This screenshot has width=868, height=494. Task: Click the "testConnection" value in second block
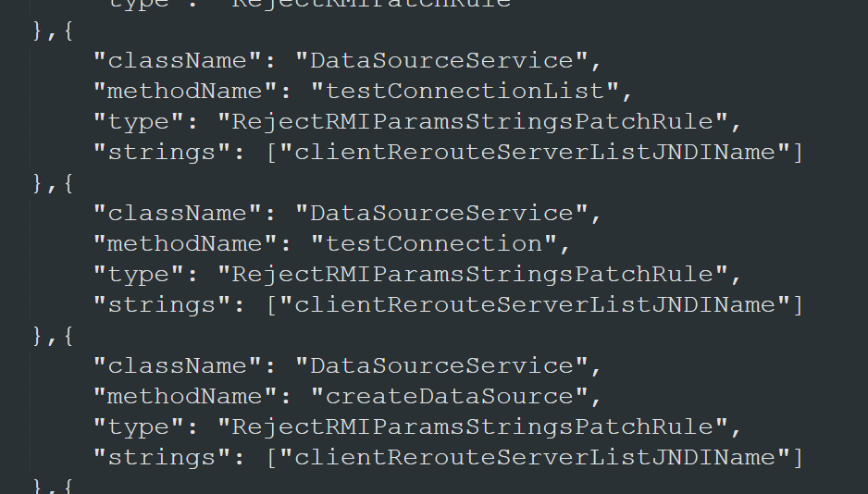[433, 243]
